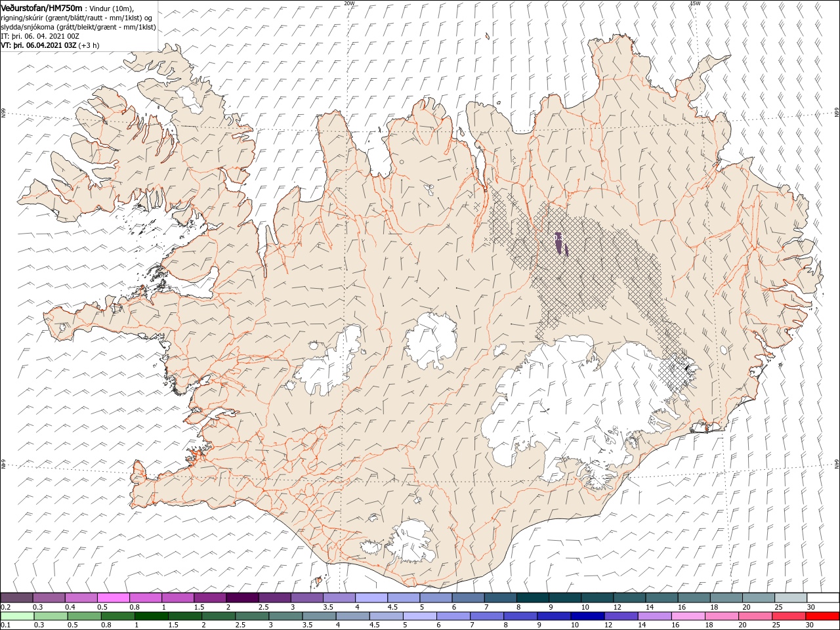Click the 1.5 magenta-purple snow scale swatch

coord(210,597)
